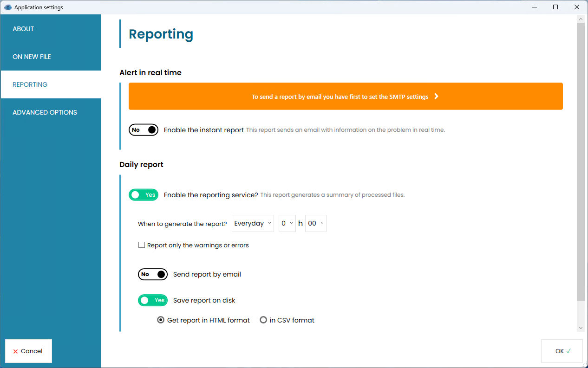Check Report only the warnings or errors
The image size is (588, 368).
point(142,245)
